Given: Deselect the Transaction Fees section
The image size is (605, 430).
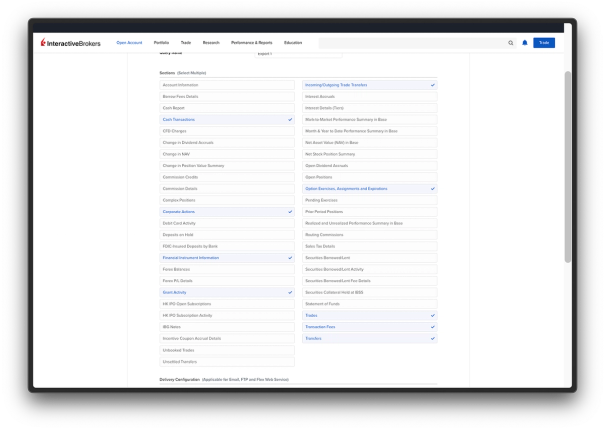Looking at the screenshot, I should click(370, 327).
